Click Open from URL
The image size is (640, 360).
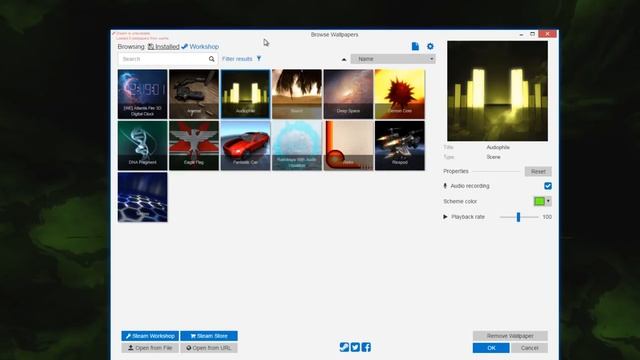click(x=209, y=348)
